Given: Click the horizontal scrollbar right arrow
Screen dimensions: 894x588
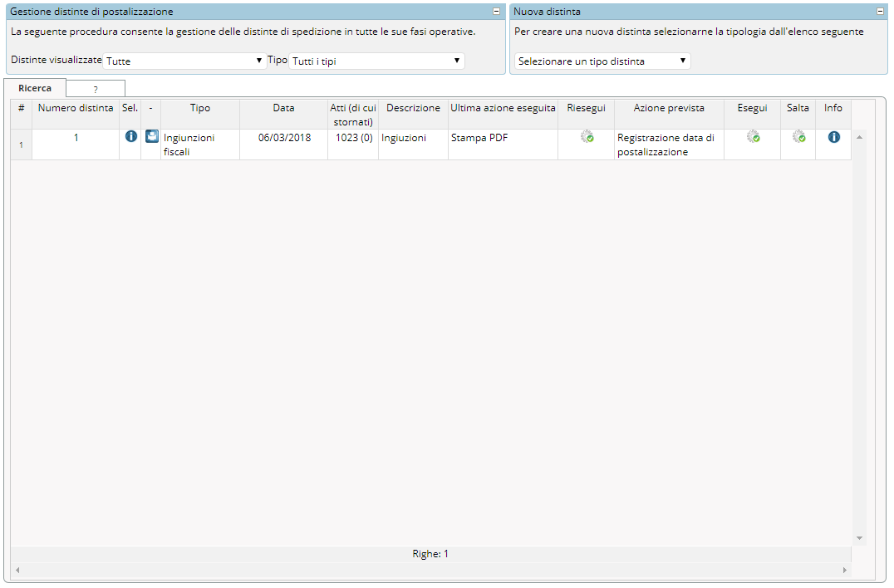Looking at the screenshot, I should click(845, 571).
